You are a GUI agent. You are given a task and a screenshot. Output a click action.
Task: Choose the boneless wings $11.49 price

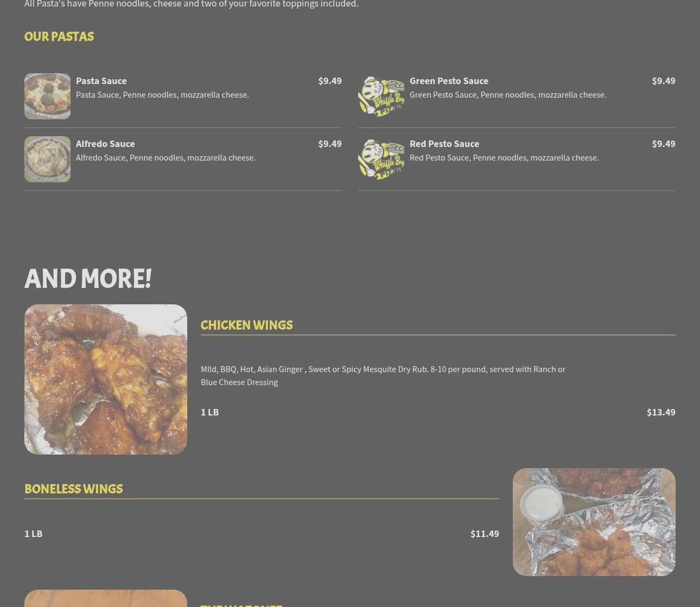tap(485, 534)
